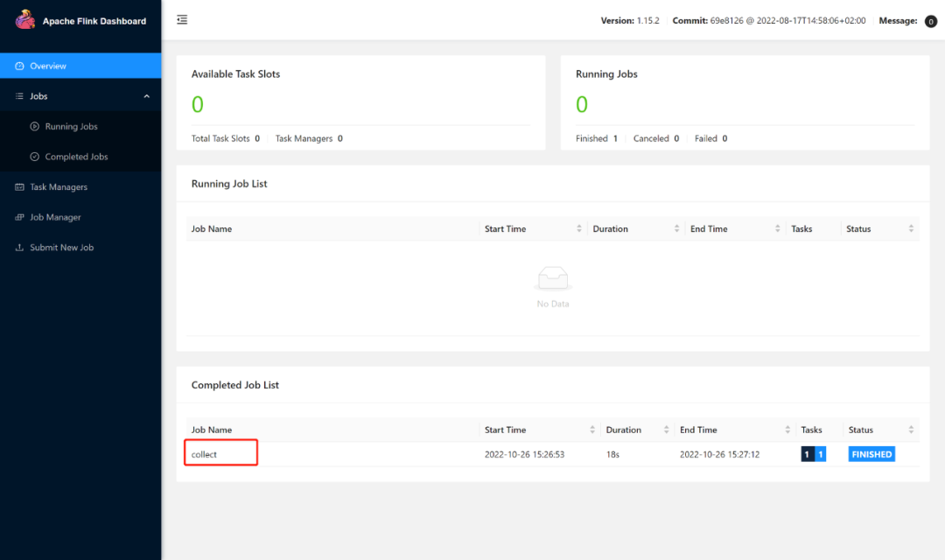
Task: Click Job Name header in Running Job List
Action: click(212, 228)
